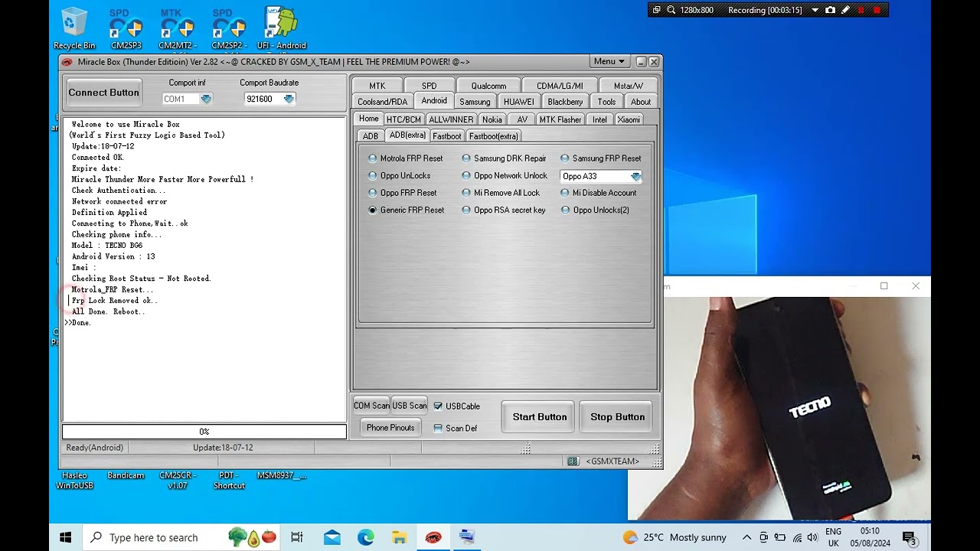Open the Xiaomi tab
Viewport: 980px width, 551px height.
(x=629, y=119)
